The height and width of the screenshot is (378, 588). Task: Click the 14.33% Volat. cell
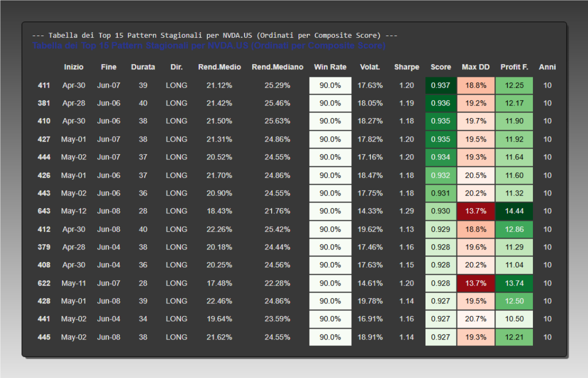pos(370,211)
